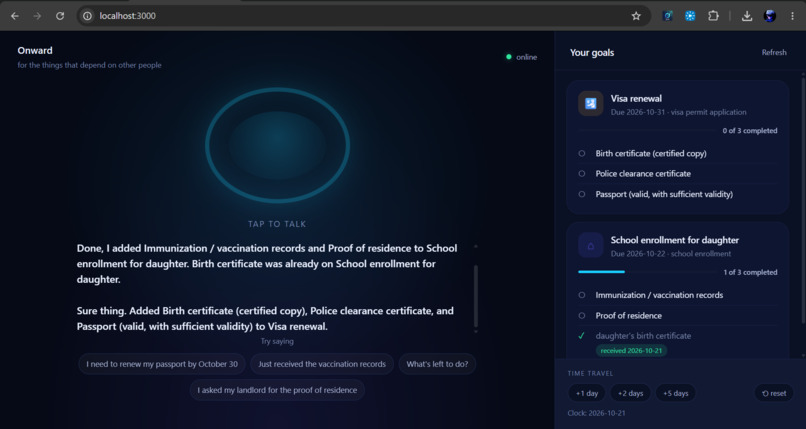Click the 'School enrollment for daughter' goal title
The image size is (806, 429).
[x=675, y=240]
